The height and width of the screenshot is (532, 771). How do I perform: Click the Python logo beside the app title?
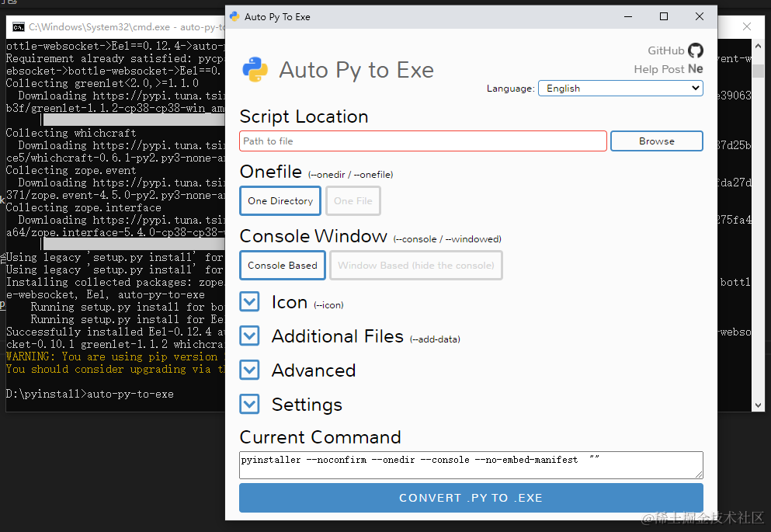click(255, 69)
